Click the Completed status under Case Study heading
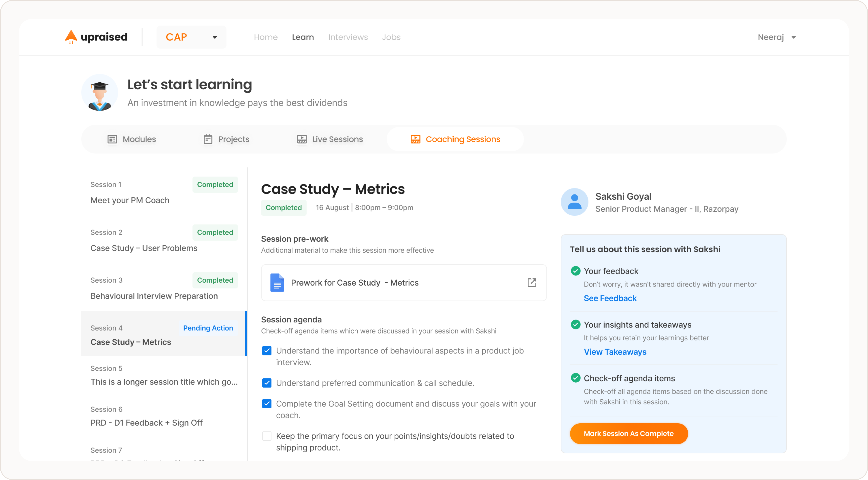 coord(284,208)
